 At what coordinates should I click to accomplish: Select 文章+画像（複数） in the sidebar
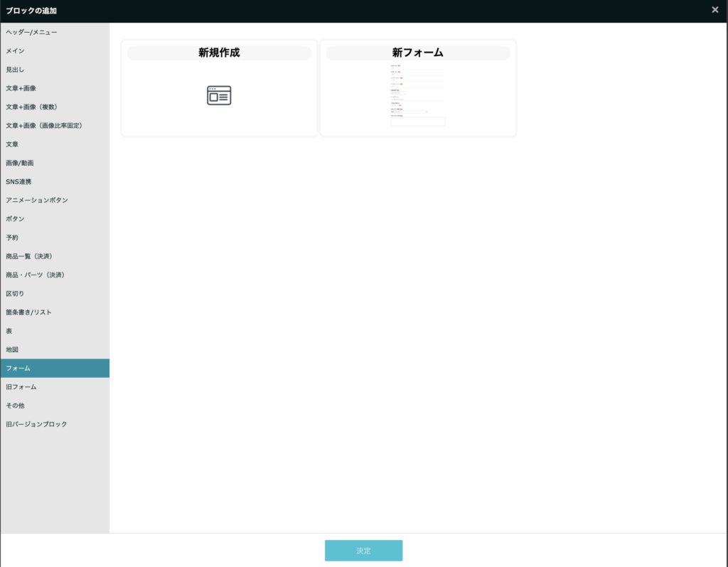tap(31, 107)
